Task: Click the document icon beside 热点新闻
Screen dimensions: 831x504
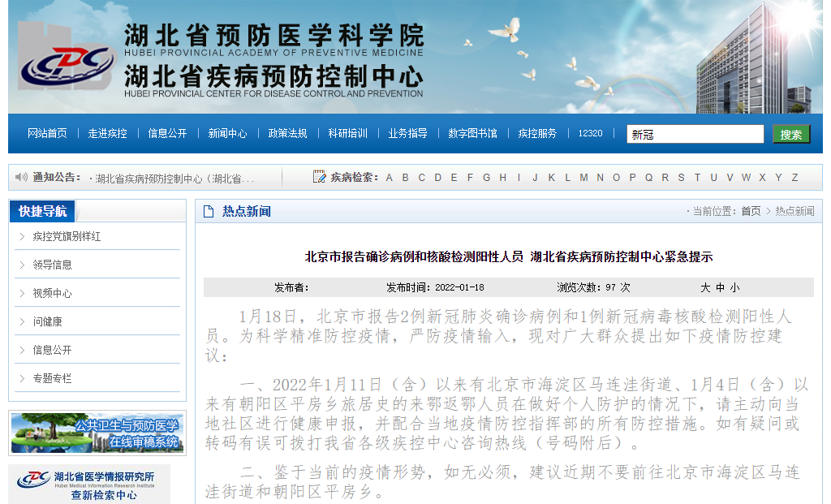Action: [x=209, y=212]
